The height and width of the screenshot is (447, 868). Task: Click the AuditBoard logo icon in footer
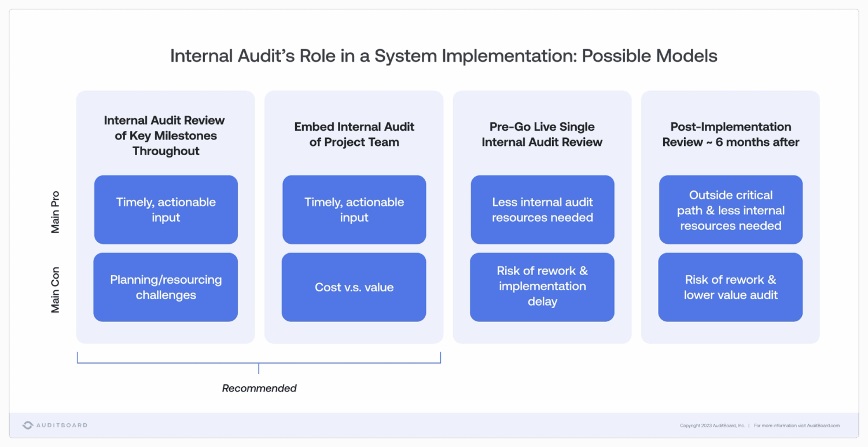coord(28,425)
